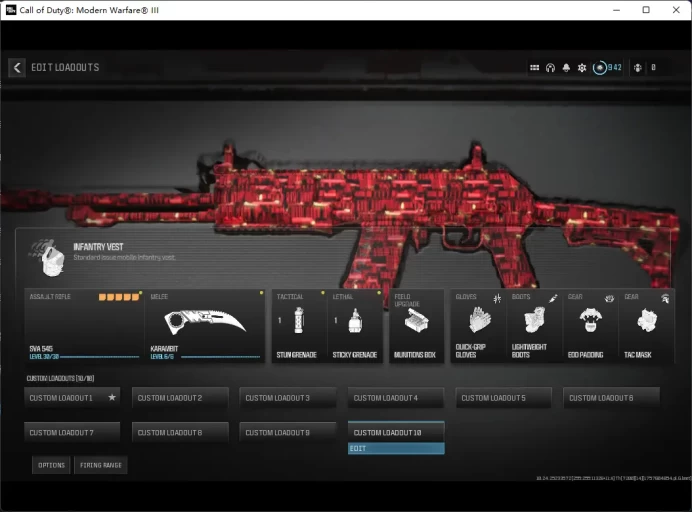This screenshot has width=692, height=512.
Task: Select the Sticky Grenade lethal slot
Action: [355, 326]
